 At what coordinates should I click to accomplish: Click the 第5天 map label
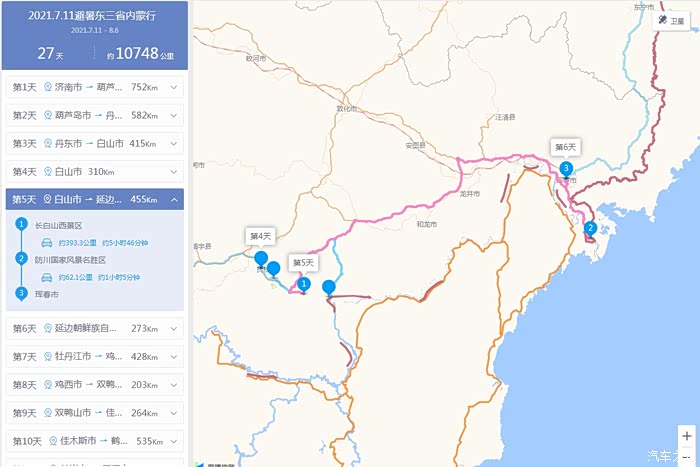coord(303,262)
